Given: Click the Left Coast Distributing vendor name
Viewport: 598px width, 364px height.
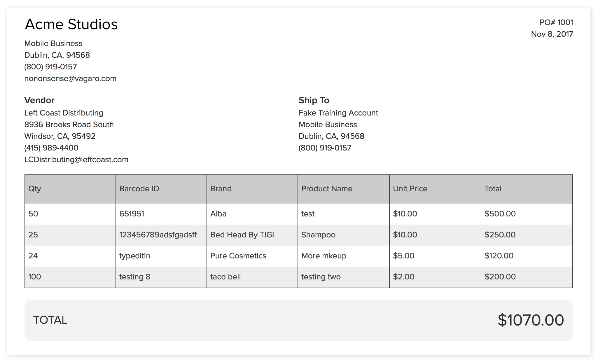Looking at the screenshot, I should 64,113.
